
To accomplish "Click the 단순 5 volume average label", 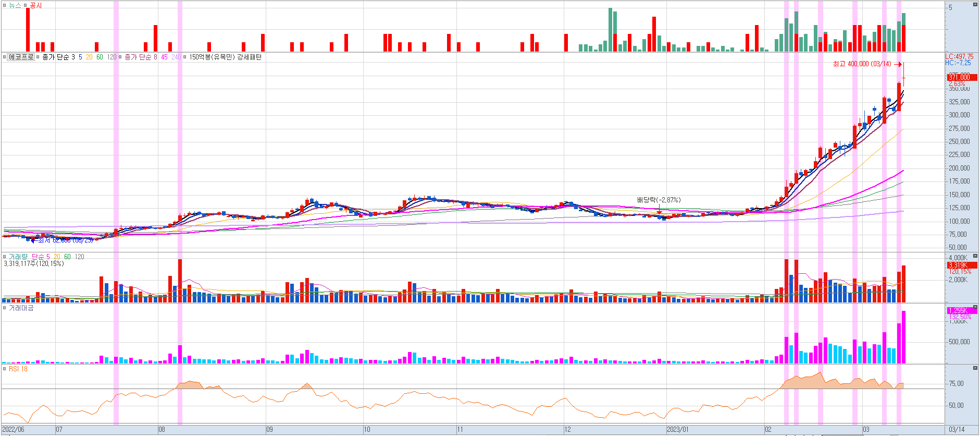I will click(41, 257).
